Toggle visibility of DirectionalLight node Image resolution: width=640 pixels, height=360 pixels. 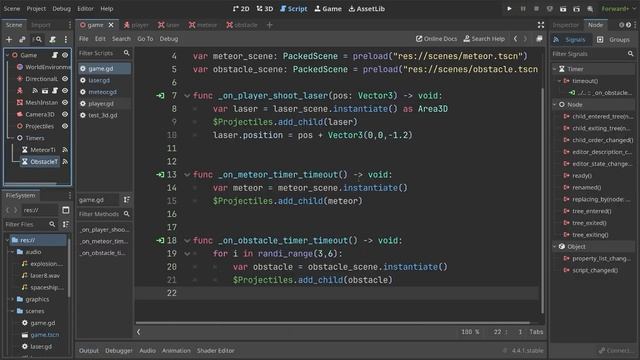(64, 78)
